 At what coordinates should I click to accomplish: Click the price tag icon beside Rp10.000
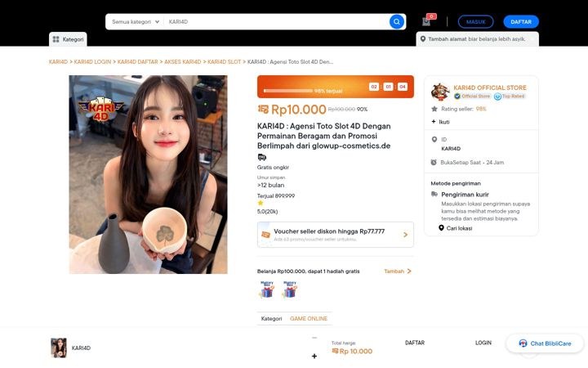pos(263,110)
